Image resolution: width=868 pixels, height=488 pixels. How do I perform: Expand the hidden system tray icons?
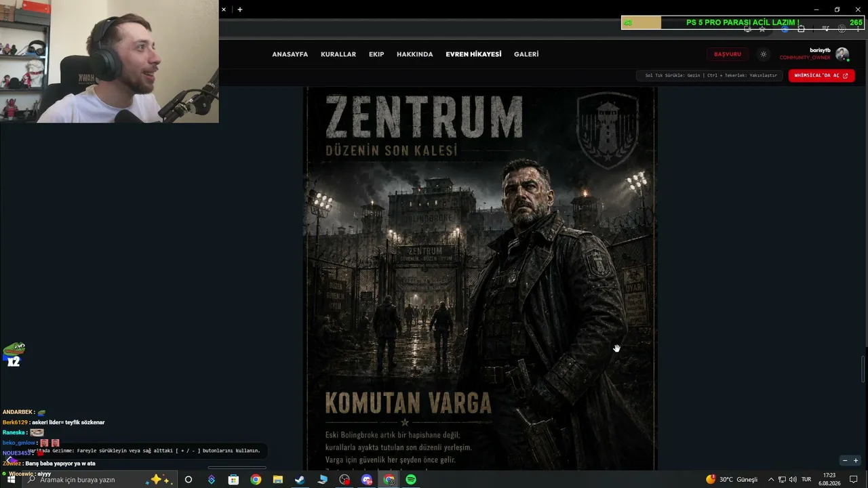(x=771, y=479)
